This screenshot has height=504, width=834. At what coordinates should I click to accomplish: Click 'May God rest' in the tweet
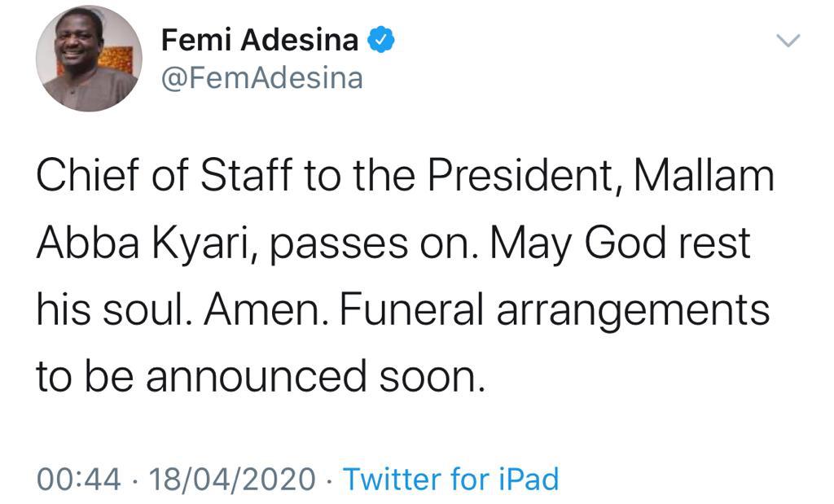click(622, 245)
